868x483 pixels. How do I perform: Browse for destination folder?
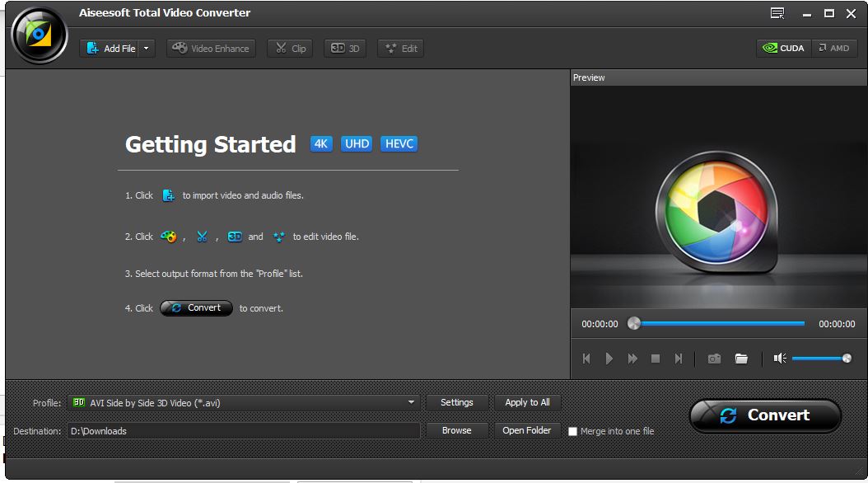457,430
